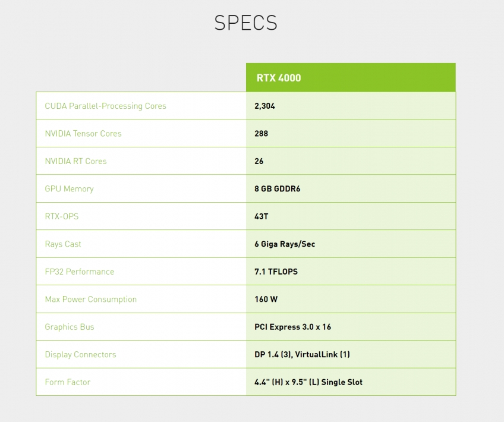
Task: Select the 160 W value
Action: click(x=266, y=299)
